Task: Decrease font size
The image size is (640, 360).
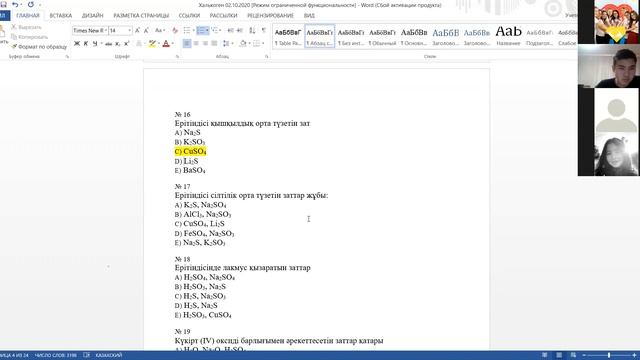Action: (x=147, y=31)
